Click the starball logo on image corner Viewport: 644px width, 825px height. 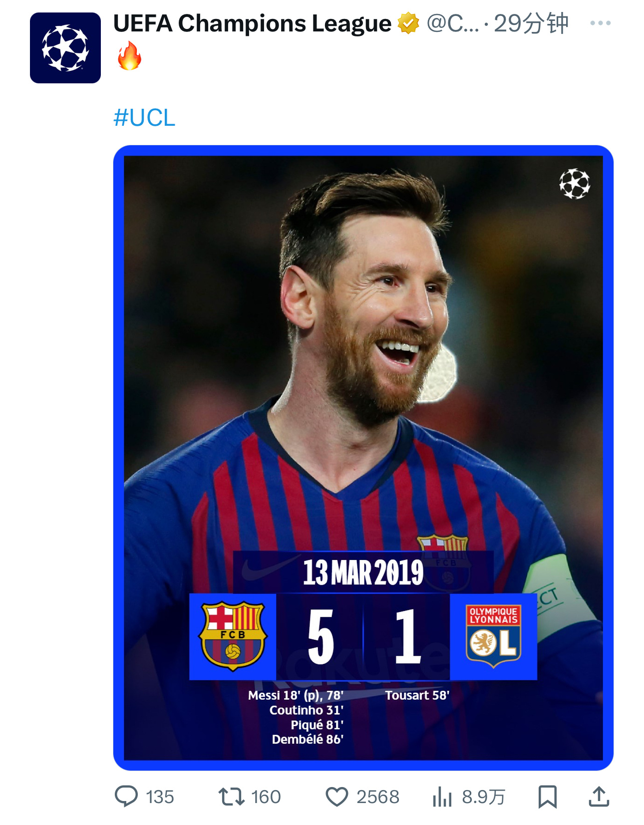click(575, 184)
